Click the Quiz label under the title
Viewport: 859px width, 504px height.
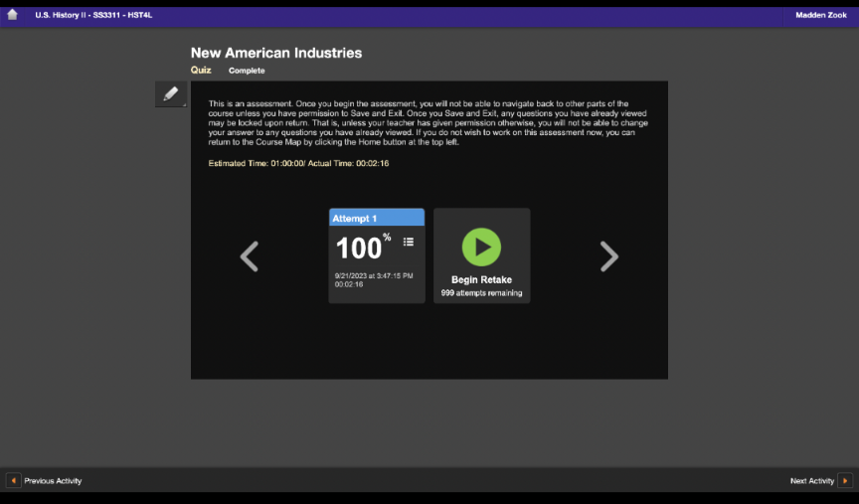pos(201,71)
